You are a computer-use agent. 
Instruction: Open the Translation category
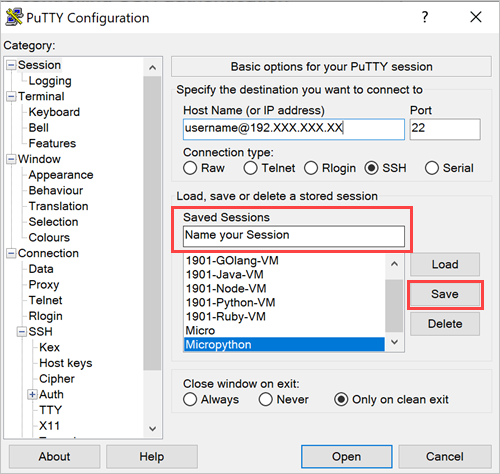coord(58,206)
